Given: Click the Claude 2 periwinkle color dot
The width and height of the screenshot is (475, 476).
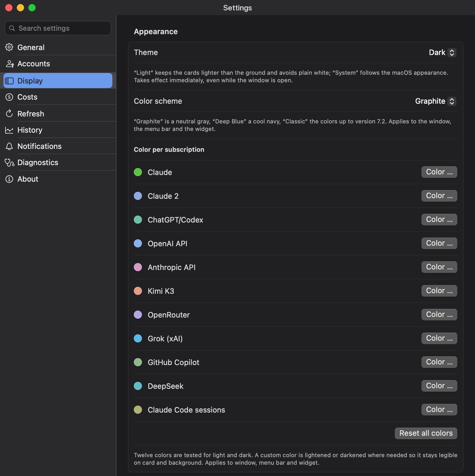Looking at the screenshot, I should pos(138,196).
